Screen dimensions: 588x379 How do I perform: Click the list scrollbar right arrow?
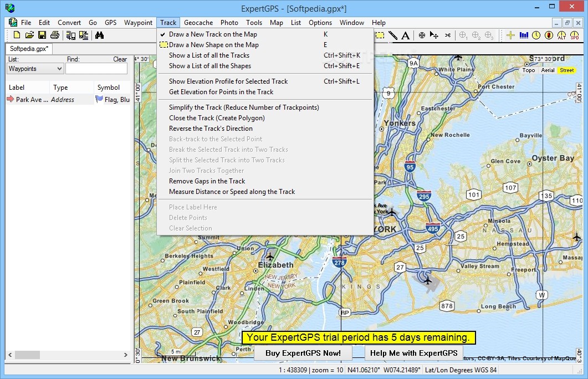pos(126,355)
